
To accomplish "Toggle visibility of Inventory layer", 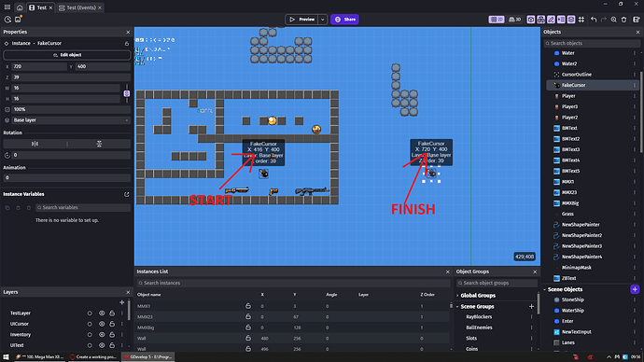I will coord(102,335).
